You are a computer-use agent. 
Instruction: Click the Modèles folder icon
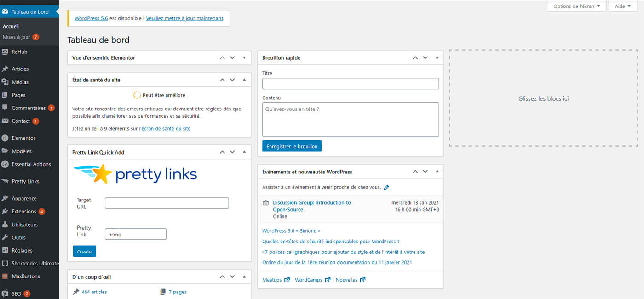tap(5, 151)
